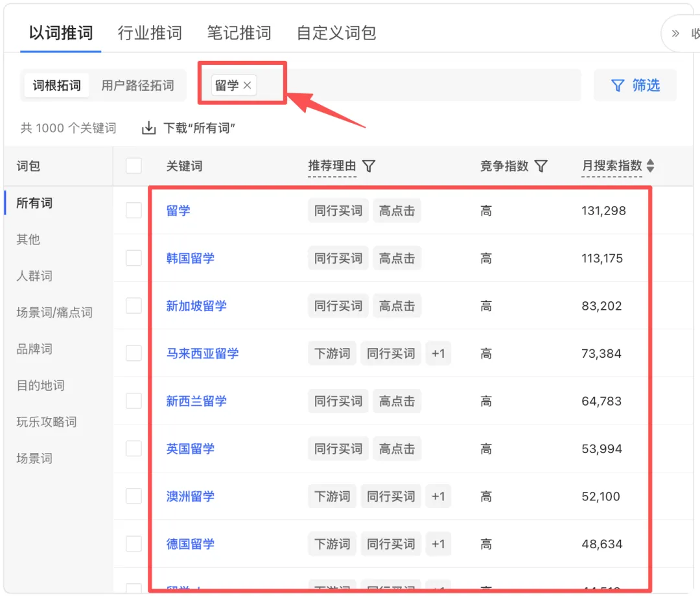Check the checkbox for 英国留学

click(134, 448)
